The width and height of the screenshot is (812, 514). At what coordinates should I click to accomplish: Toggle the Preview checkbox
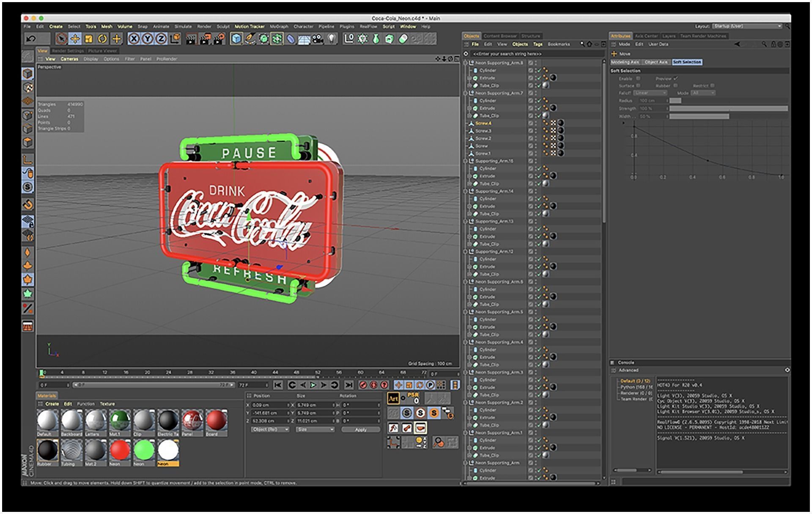[676, 78]
